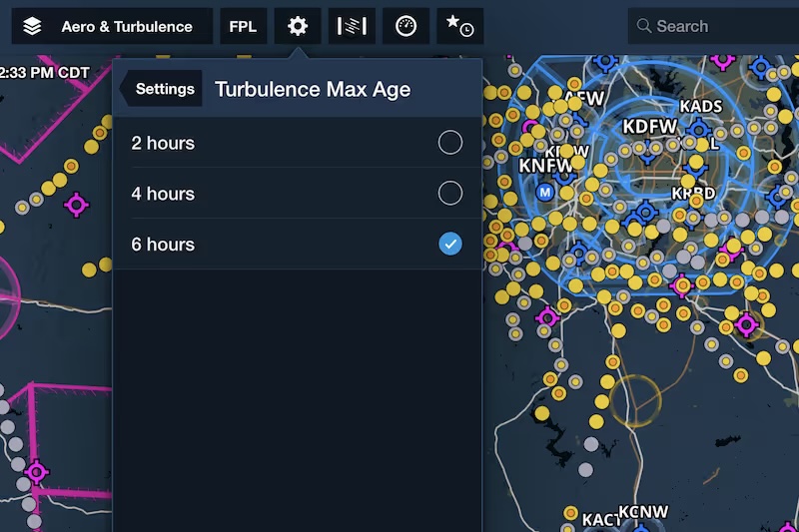Tap the blue M marker near KNFW
Image resolution: width=799 pixels, height=532 pixels.
[545, 191]
